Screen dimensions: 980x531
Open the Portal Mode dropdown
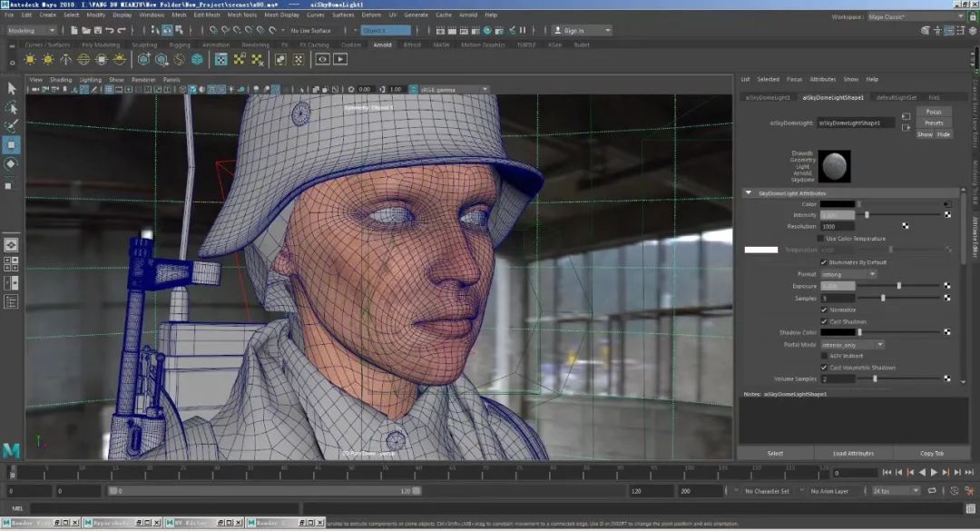click(852, 345)
